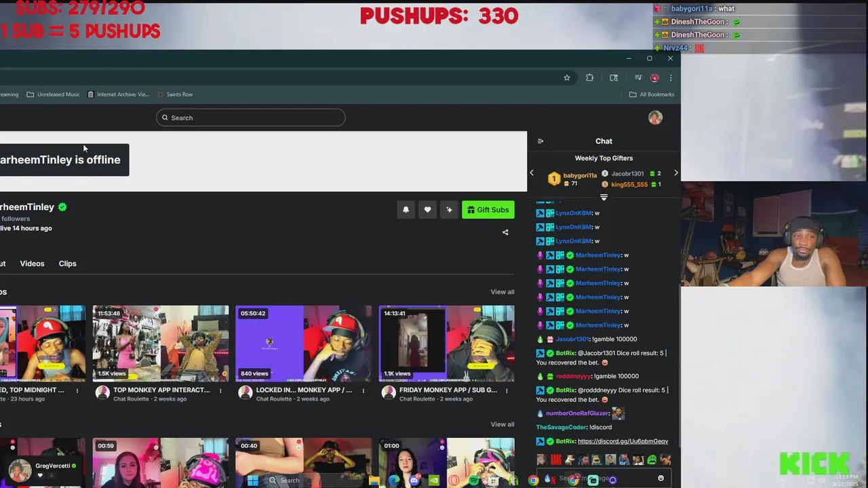
Task: Play the 00:40 clip thumbnail
Action: (304, 462)
